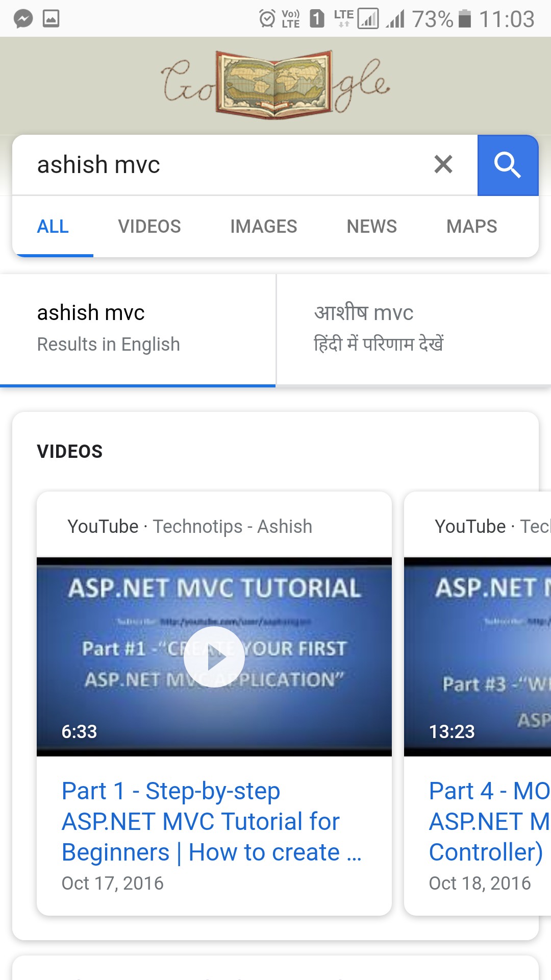The height and width of the screenshot is (980, 551).
Task: Open Part 1 Step-by-step ASP.NET MVC link
Action: pos(212,822)
